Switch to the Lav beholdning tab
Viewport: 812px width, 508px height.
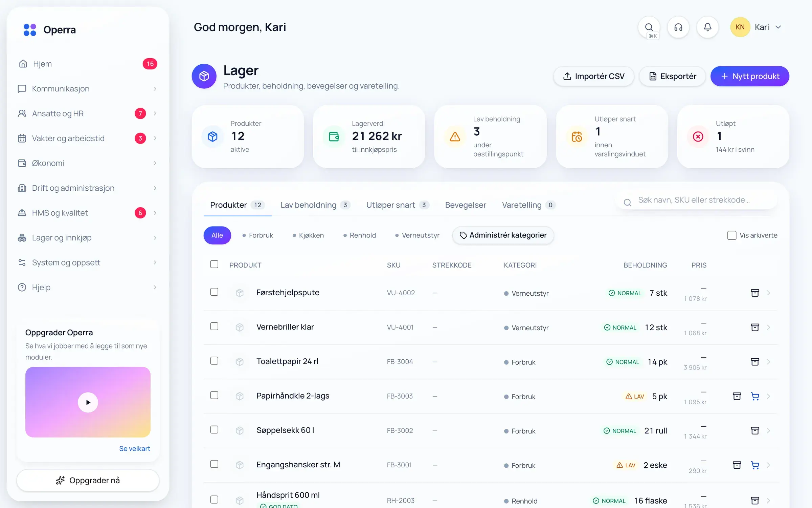coord(315,205)
